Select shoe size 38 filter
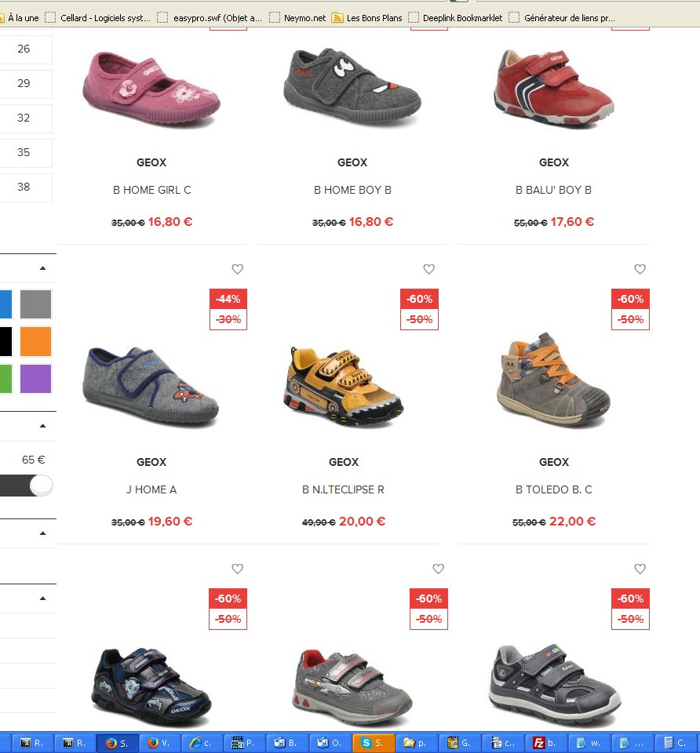 [24, 187]
